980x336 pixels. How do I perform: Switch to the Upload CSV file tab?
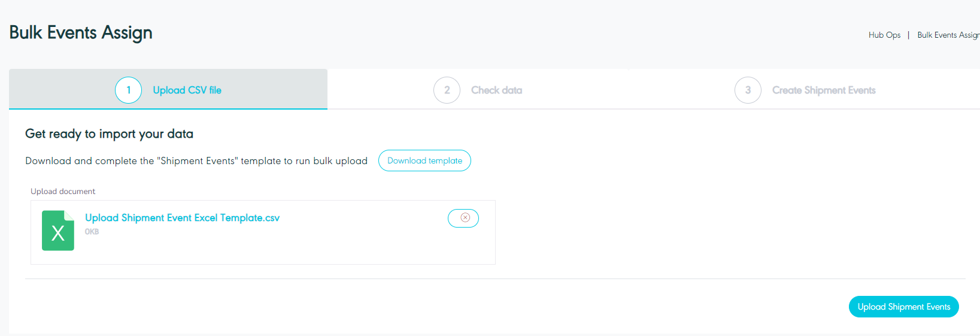tap(187, 90)
